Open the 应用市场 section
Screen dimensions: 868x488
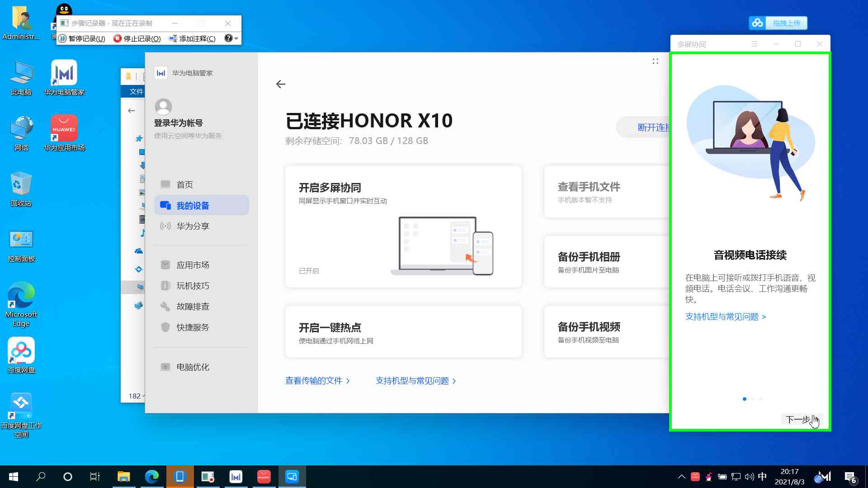(193, 265)
